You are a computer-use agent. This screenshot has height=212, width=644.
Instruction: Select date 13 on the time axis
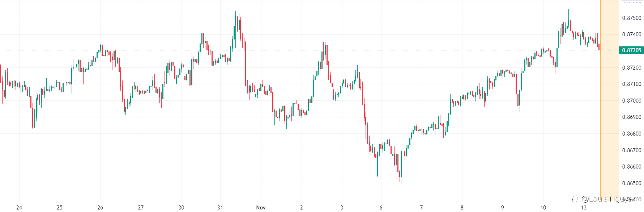[584, 208]
